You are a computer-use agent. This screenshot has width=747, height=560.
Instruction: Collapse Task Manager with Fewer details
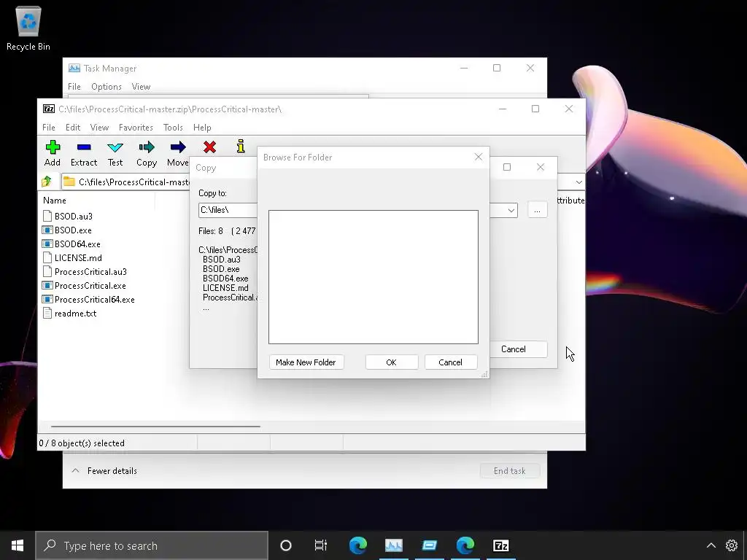(x=104, y=470)
